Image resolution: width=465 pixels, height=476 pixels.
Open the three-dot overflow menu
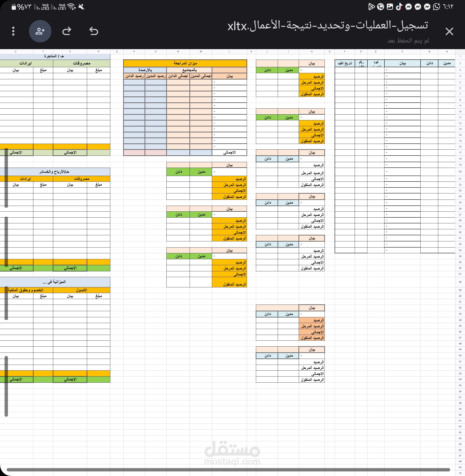click(x=13, y=31)
